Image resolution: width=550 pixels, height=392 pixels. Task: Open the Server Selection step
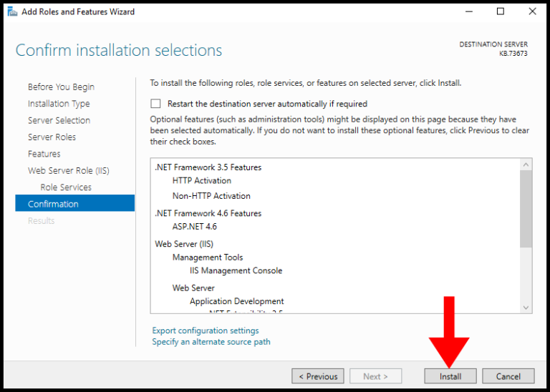[x=59, y=120]
